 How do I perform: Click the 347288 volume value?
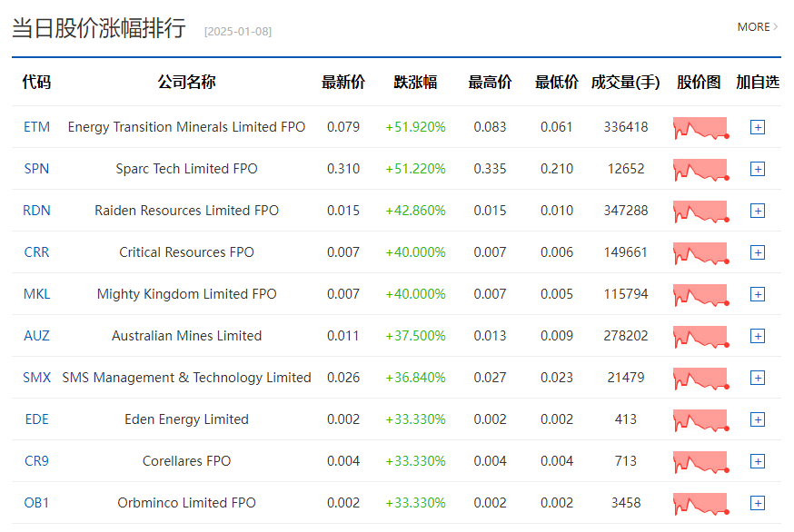click(626, 211)
